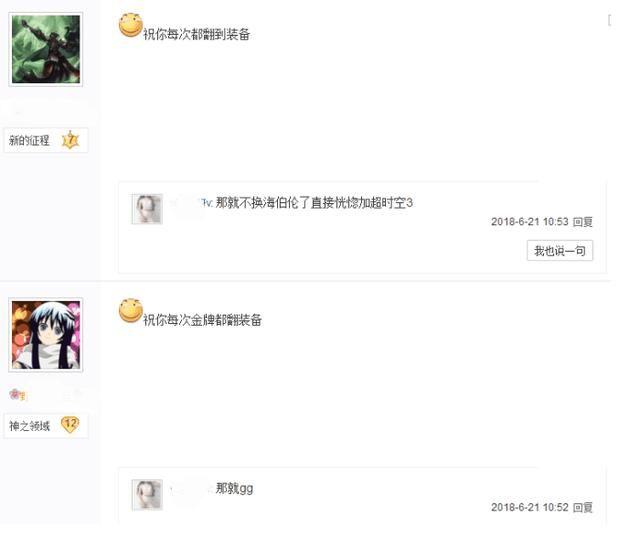Screen dimensions: 640x539
Task: Click the level 12 heart badge
Action: [x=70, y=425]
